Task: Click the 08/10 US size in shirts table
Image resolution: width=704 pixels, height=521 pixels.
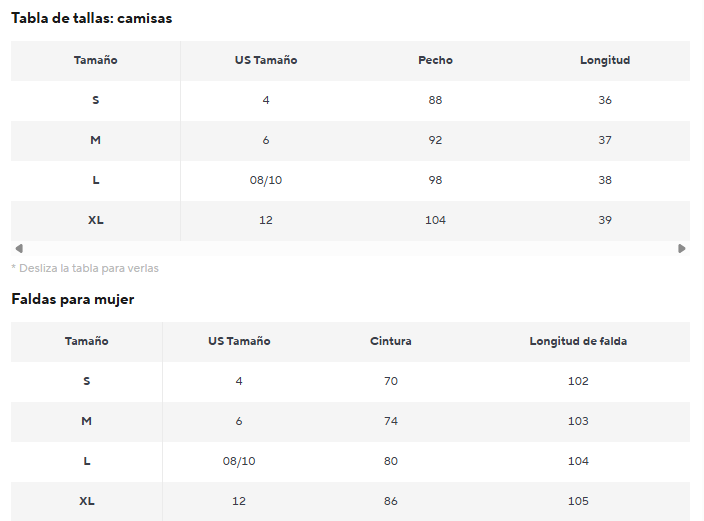Action: pyautogui.click(x=266, y=180)
